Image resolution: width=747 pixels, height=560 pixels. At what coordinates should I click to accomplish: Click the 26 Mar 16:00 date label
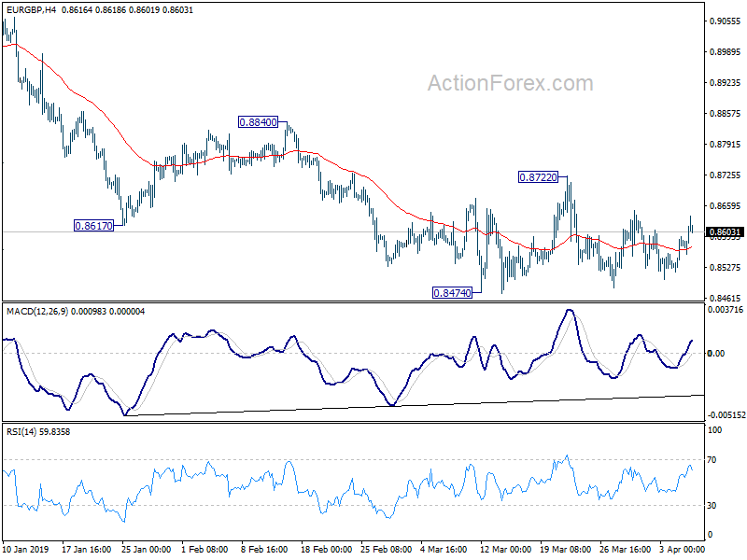pyautogui.click(x=625, y=550)
